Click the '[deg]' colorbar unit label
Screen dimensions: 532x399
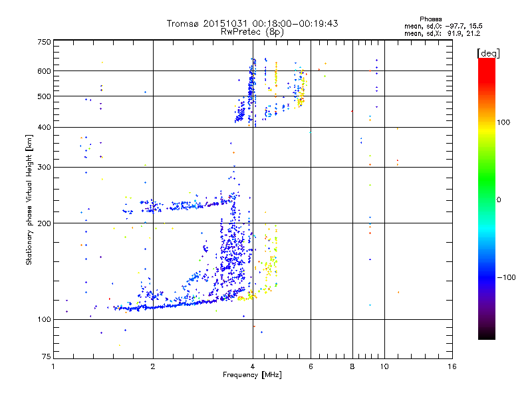(488, 53)
